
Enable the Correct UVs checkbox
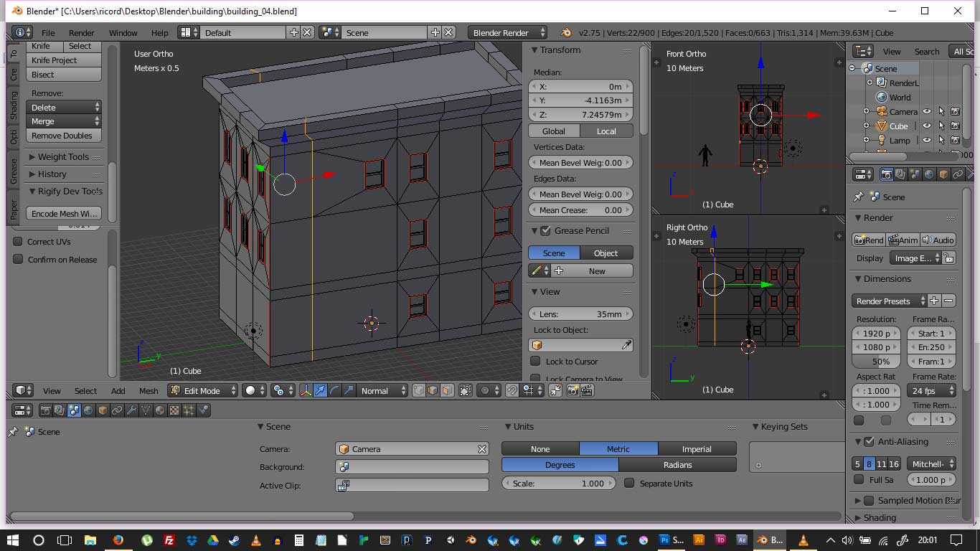19,242
